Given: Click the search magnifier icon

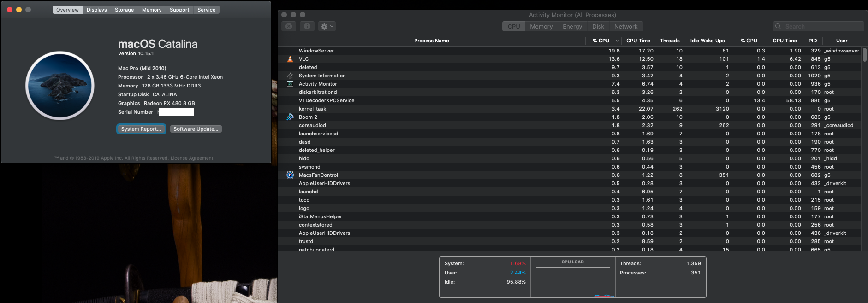Looking at the screenshot, I should click(779, 26).
